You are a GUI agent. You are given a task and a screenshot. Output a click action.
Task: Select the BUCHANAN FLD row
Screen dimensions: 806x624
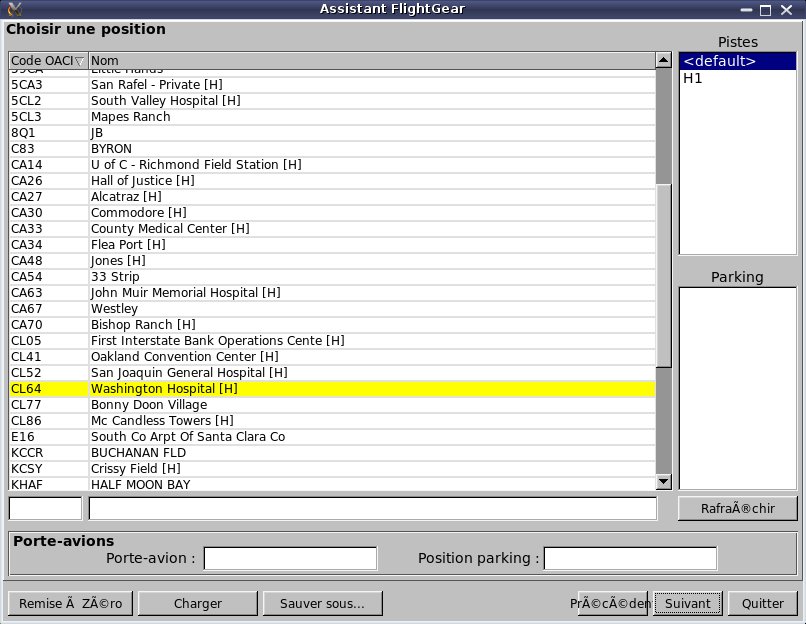tap(332, 452)
